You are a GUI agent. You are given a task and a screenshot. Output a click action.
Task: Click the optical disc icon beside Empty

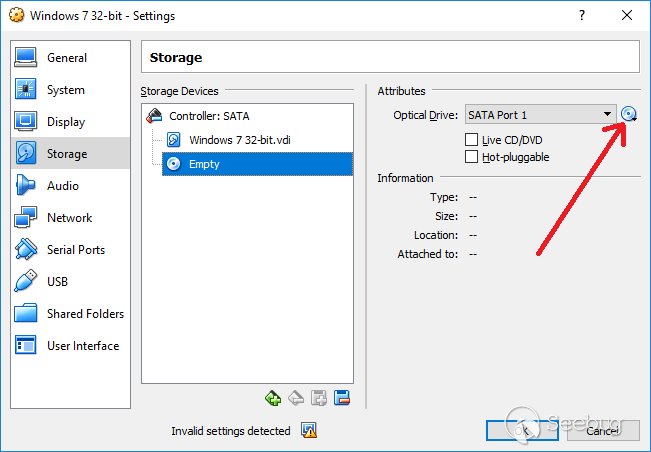coord(174,164)
